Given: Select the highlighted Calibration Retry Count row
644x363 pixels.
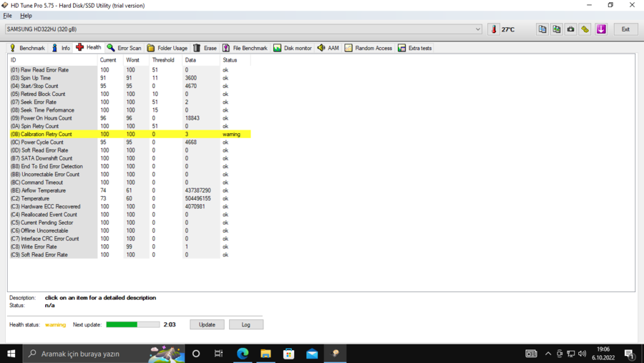Looking at the screenshot, I should [130, 134].
